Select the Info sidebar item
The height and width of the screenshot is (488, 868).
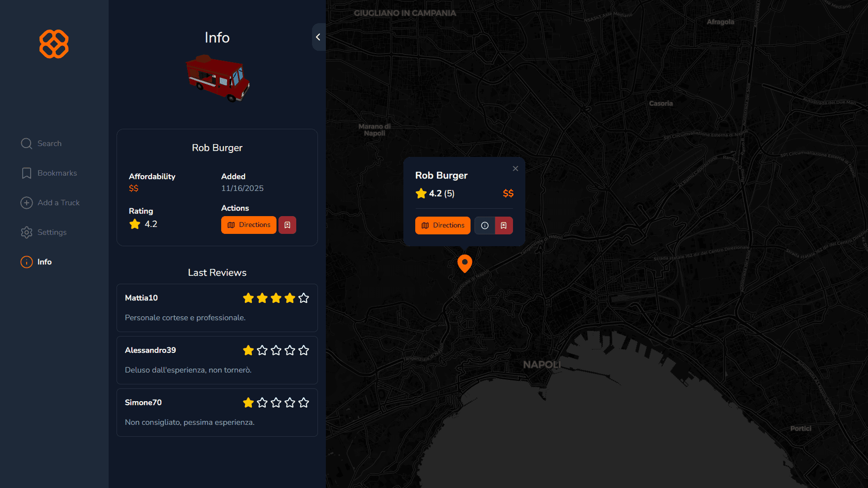tap(36, 262)
